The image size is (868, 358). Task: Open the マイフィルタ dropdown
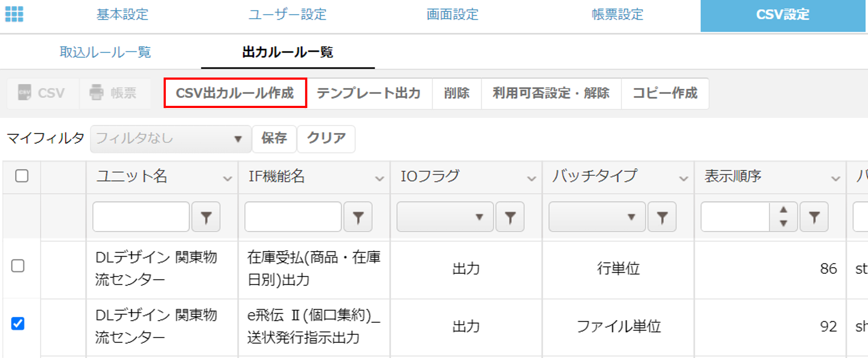pos(170,139)
